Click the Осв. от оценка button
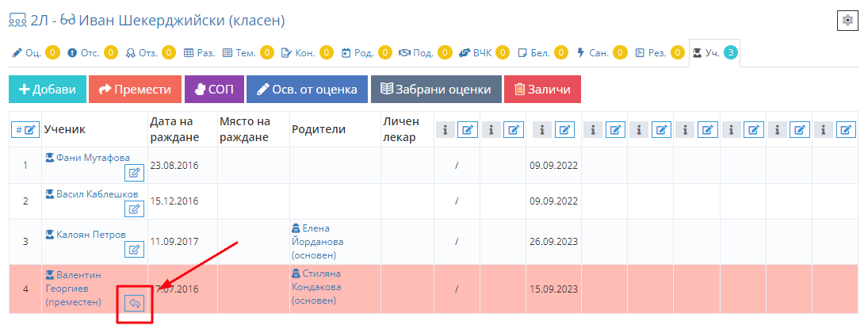This screenshot has width=868, height=333. (x=307, y=90)
